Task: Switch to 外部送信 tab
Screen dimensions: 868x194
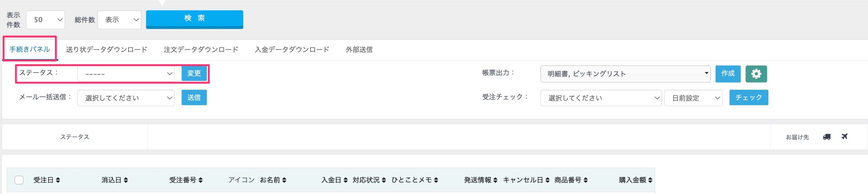Action: pyautogui.click(x=359, y=49)
